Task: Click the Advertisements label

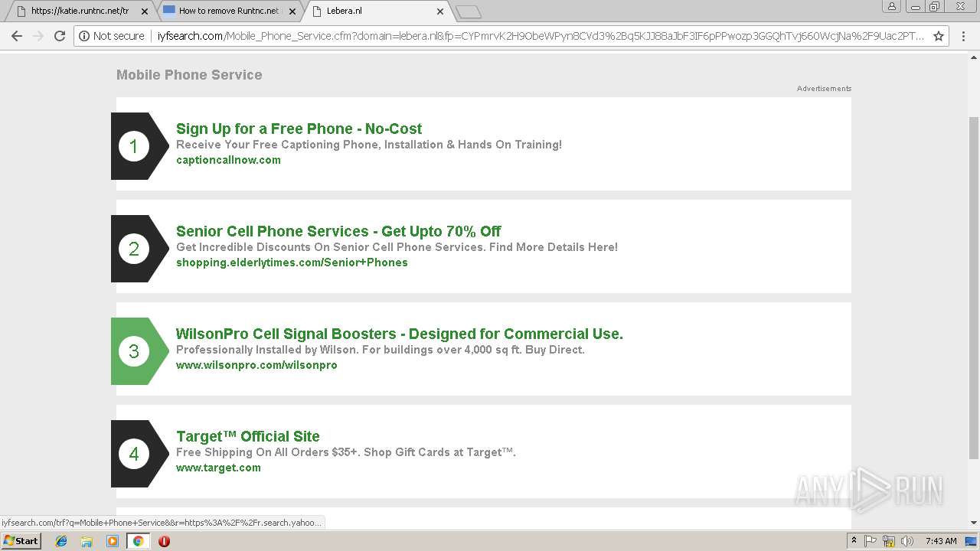Action: coord(824,89)
